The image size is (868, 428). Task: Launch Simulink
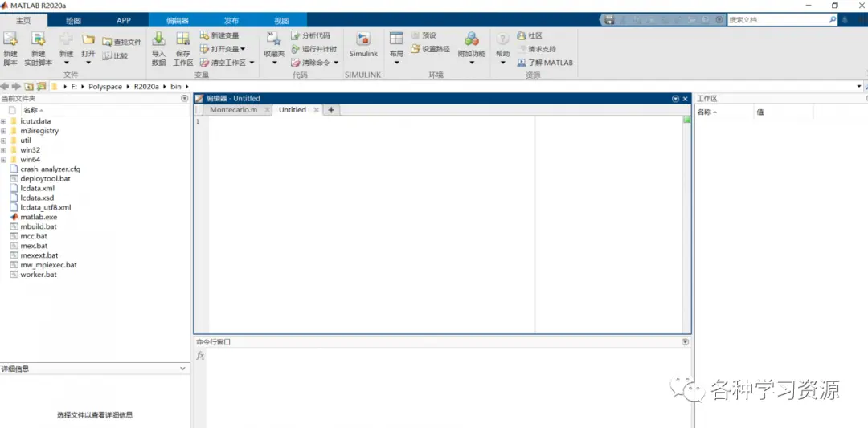click(x=363, y=45)
